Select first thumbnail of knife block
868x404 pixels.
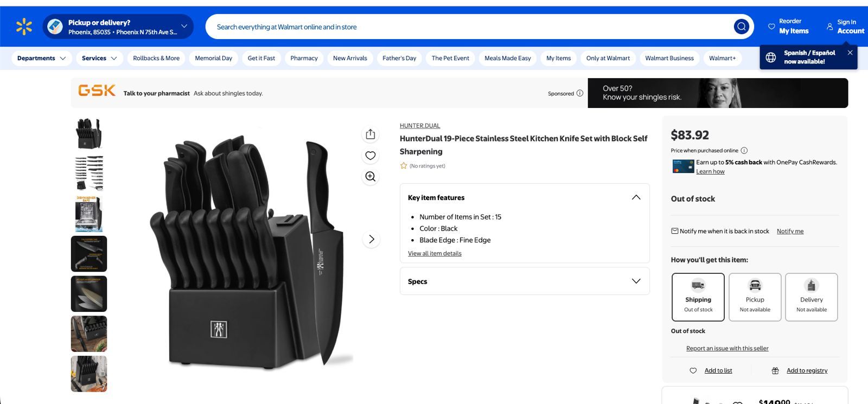tap(89, 133)
